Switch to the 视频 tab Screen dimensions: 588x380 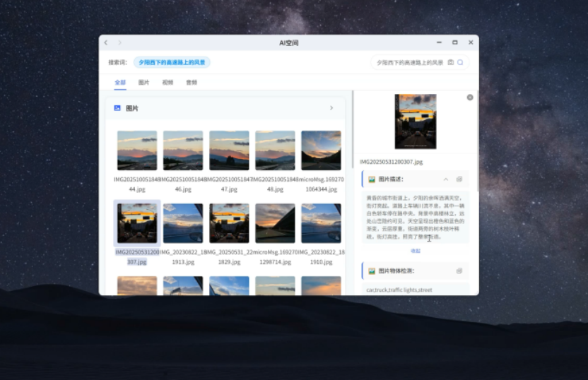(x=167, y=83)
